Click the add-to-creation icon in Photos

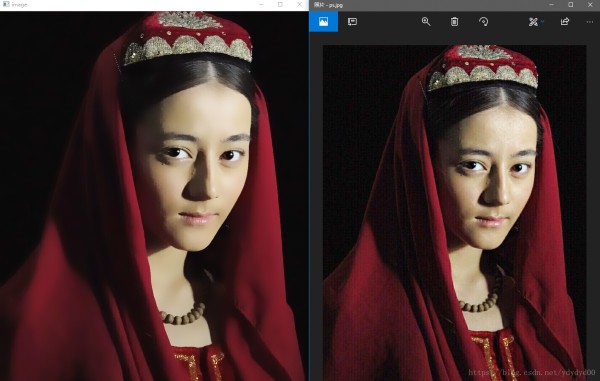(x=352, y=22)
